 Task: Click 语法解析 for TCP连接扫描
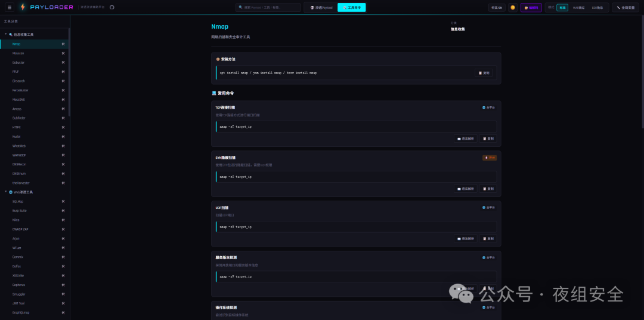click(x=465, y=139)
